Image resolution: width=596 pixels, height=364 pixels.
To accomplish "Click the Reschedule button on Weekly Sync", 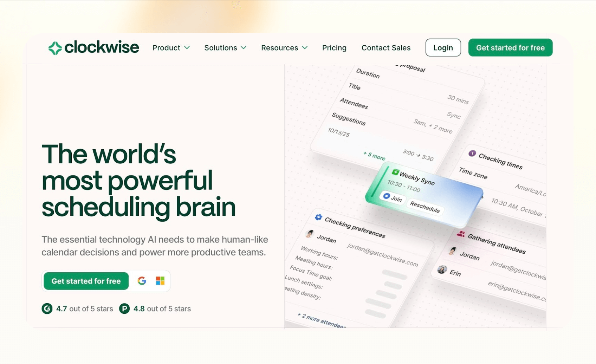I will point(425,207).
